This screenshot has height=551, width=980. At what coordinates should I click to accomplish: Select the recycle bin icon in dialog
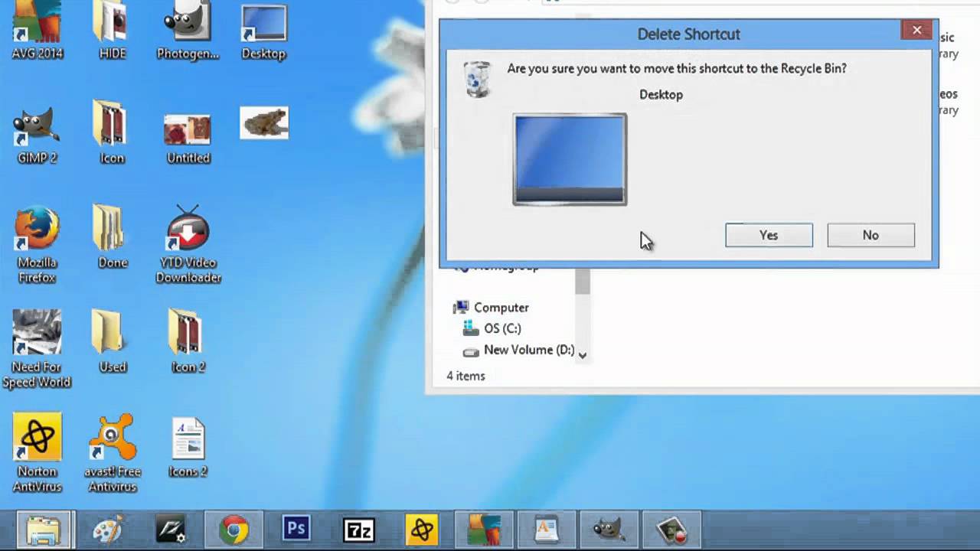pyautogui.click(x=477, y=78)
